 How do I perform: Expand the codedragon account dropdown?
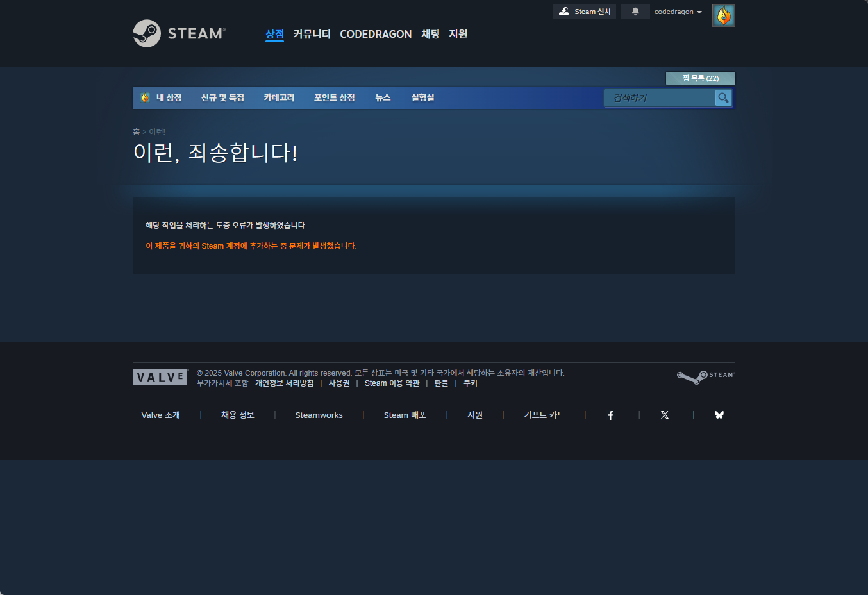pyautogui.click(x=678, y=12)
